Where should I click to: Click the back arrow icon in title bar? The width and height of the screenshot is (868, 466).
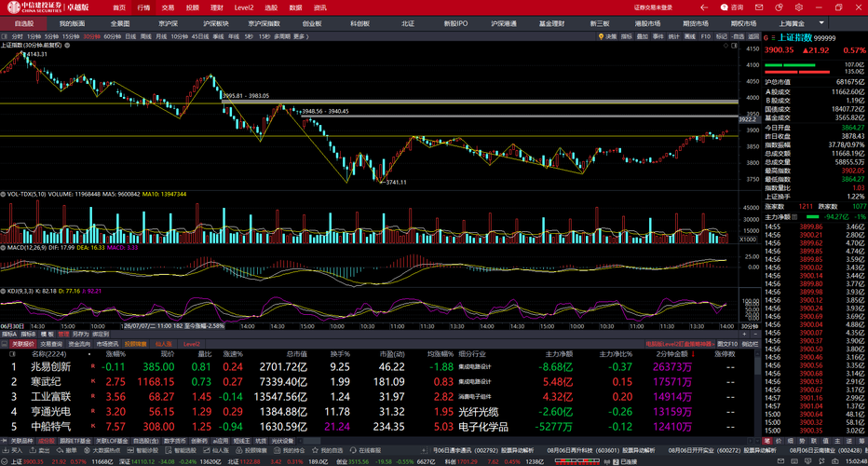[x=704, y=7]
